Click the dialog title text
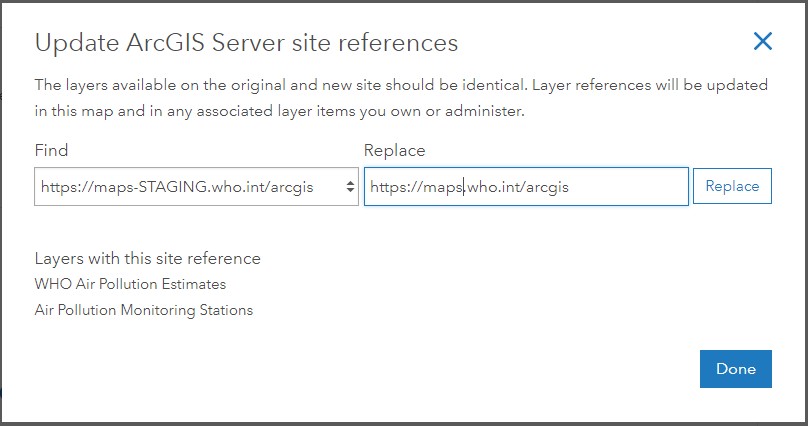The height and width of the screenshot is (426, 808). 246,43
